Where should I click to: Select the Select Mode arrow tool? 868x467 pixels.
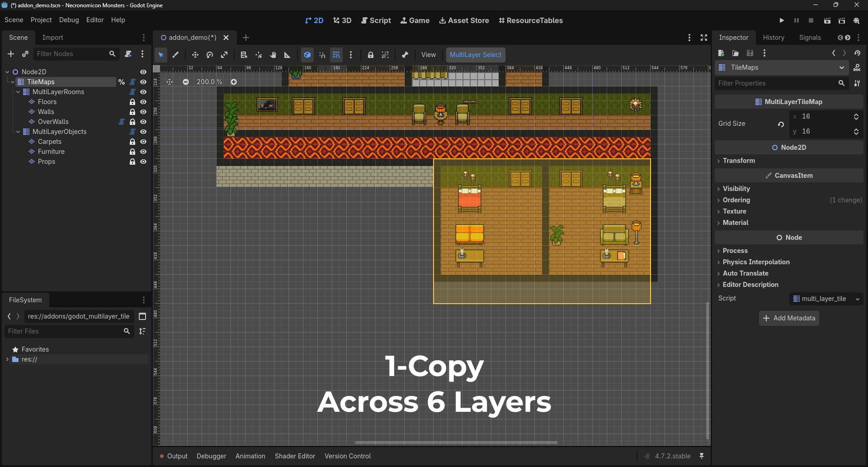tap(161, 55)
